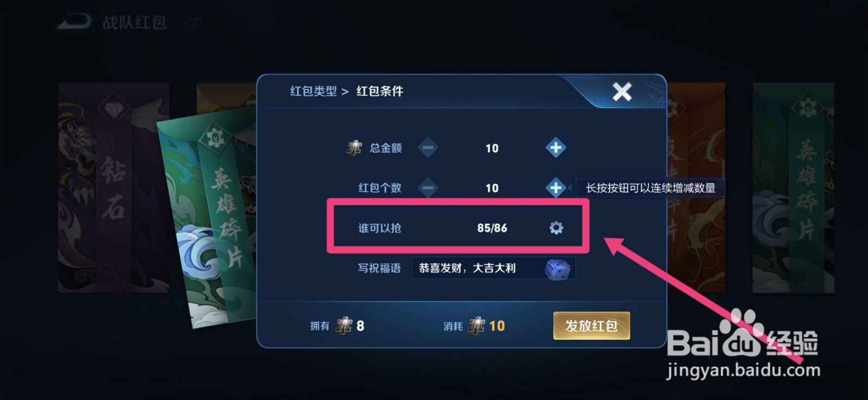Click the owned fragments icon near 拥有

pos(344,326)
